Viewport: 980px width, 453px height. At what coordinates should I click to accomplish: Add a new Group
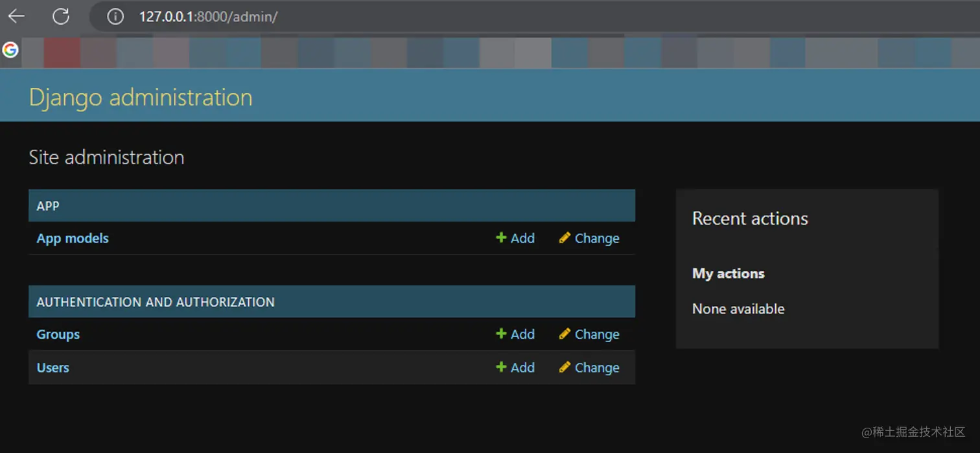(515, 334)
